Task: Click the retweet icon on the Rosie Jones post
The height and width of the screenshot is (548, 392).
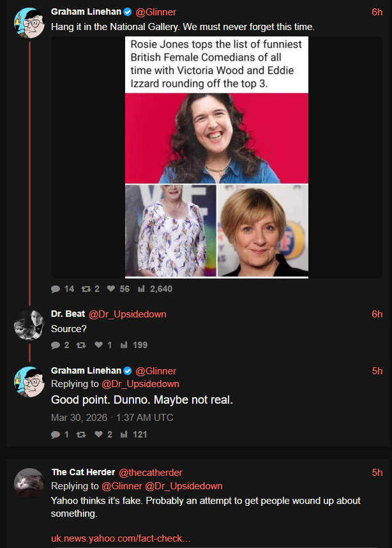Action: click(86, 289)
